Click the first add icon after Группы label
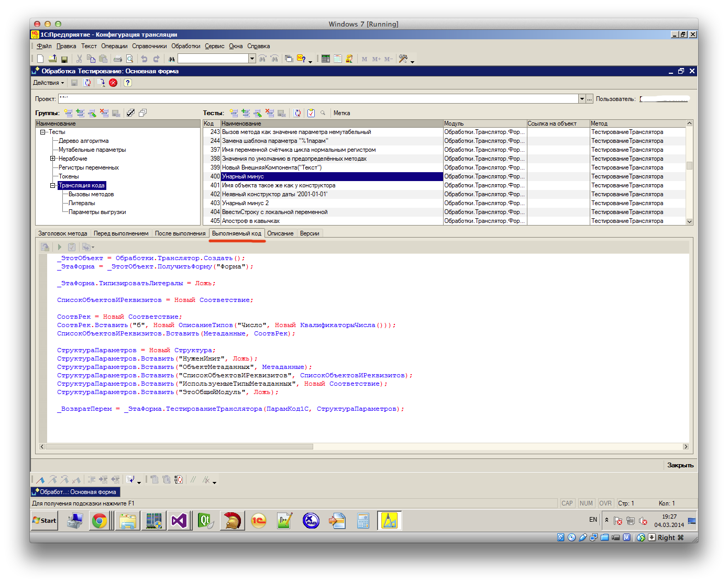Image resolution: width=728 pixels, height=584 pixels. [x=69, y=113]
